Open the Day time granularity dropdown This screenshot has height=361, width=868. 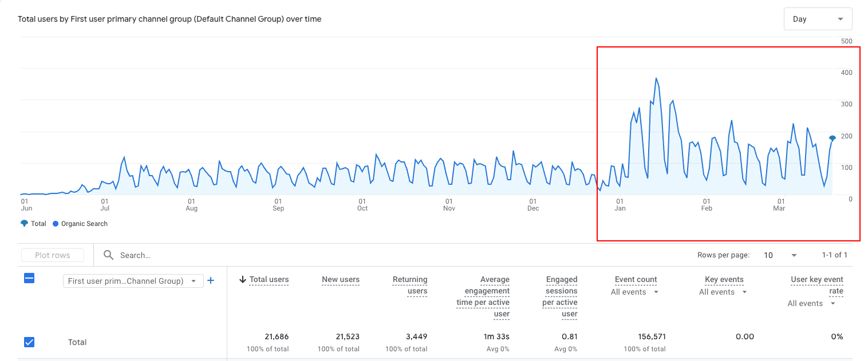[818, 18]
